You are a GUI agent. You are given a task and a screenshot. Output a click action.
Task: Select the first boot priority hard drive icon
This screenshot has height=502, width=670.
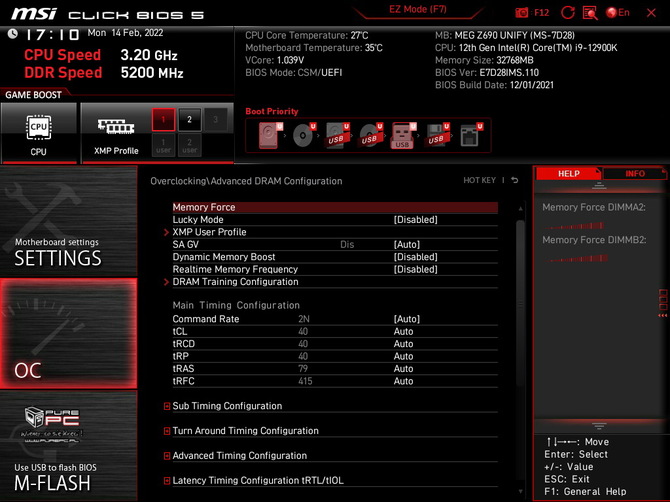[270, 136]
